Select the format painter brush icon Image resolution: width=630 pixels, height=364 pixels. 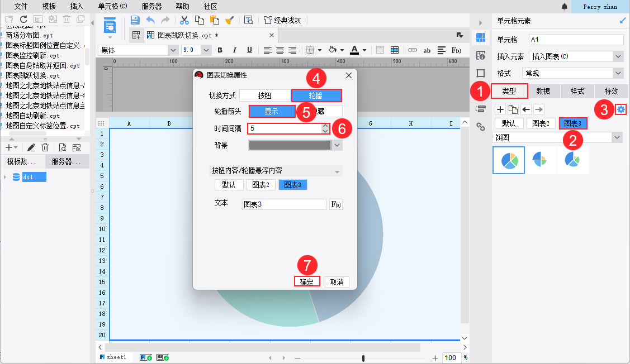point(229,20)
